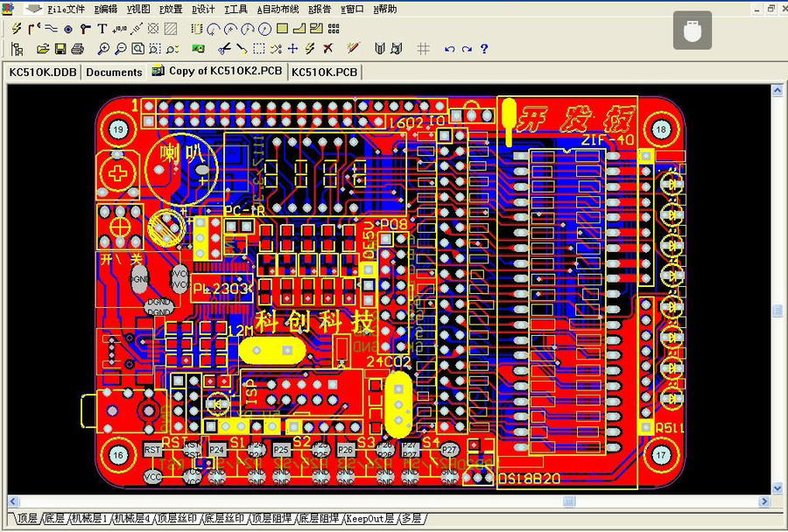The width and height of the screenshot is (788, 532).
Task: Select the polygon plane tool
Action: tap(299, 29)
